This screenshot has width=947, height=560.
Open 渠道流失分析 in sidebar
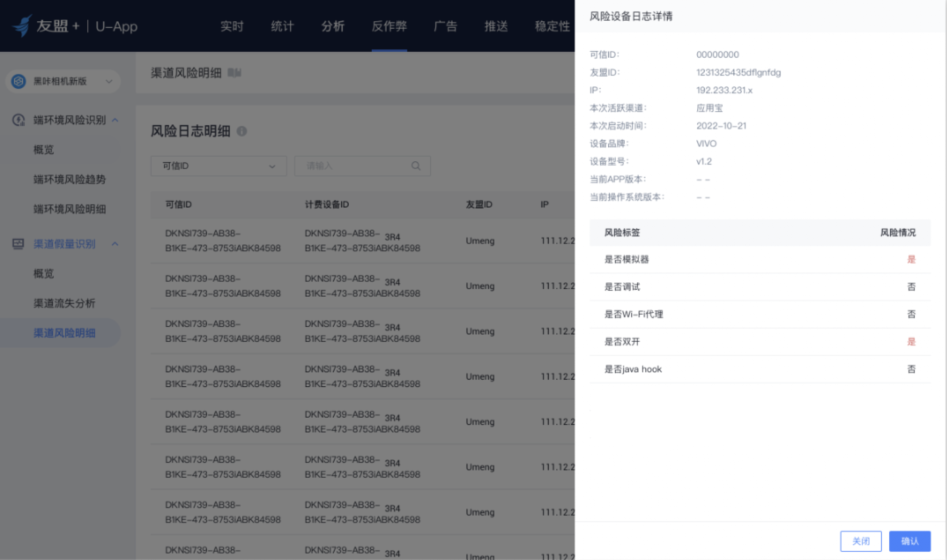(x=64, y=303)
